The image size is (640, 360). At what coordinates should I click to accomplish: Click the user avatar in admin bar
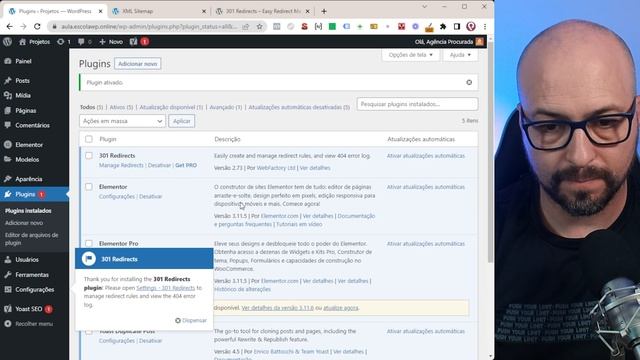tap(480, 42)
